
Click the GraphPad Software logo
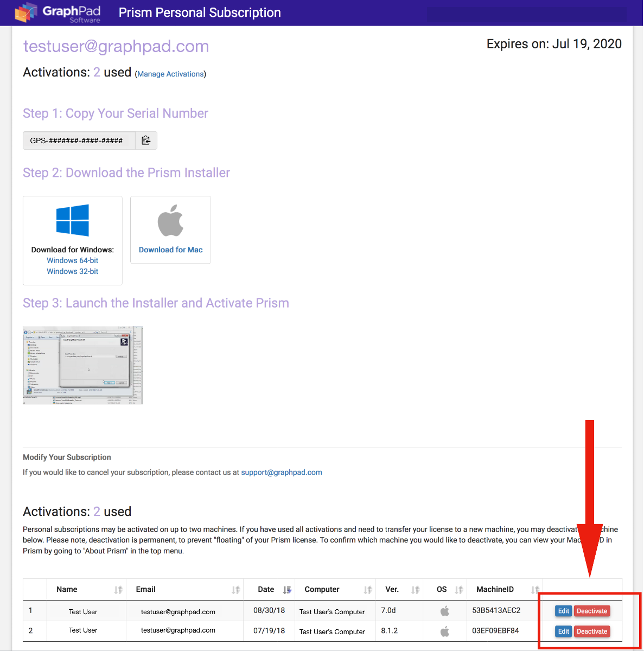58,13
